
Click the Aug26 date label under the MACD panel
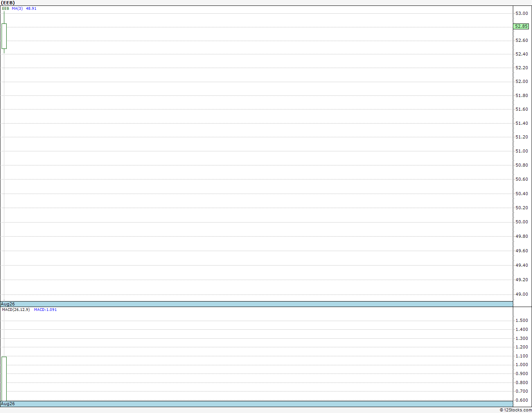click(8, 404)
